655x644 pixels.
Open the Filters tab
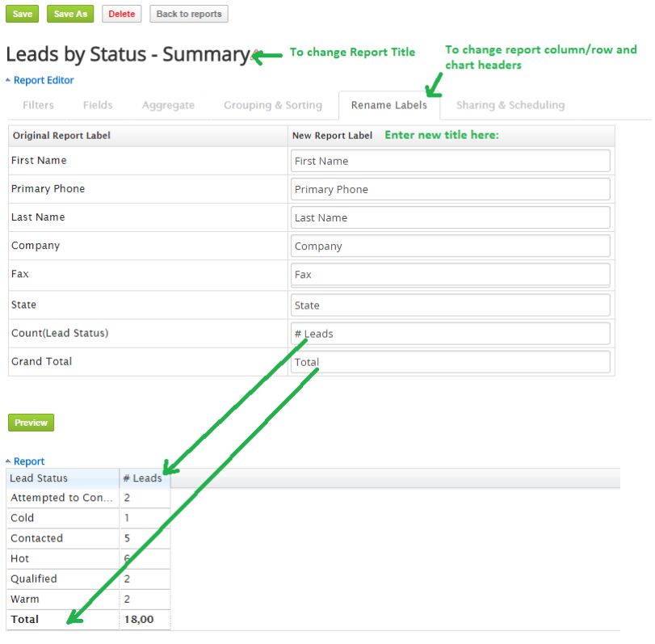pos(38,105)
